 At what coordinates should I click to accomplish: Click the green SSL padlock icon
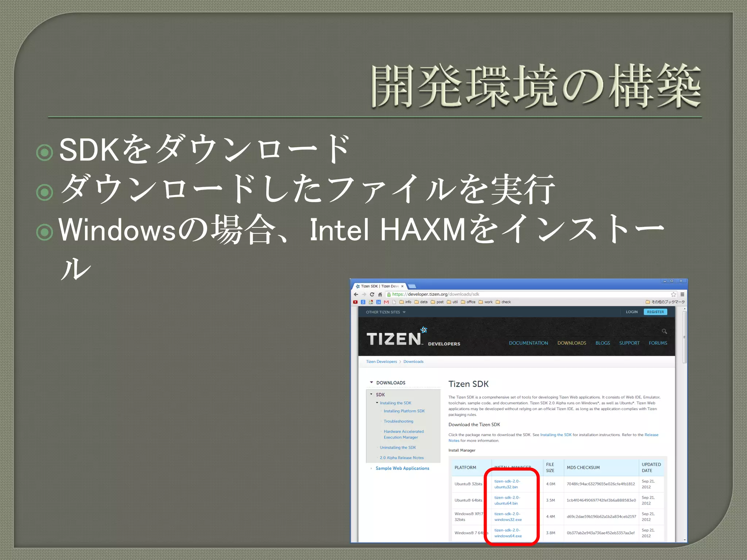389,294
